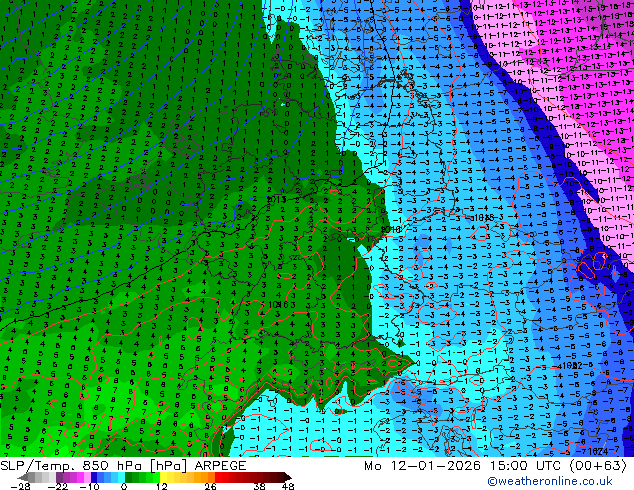Click the yellow swatch above label 12
Image resolution: width=634 pixels, height=490 pixels.
(x=163, y=477)
